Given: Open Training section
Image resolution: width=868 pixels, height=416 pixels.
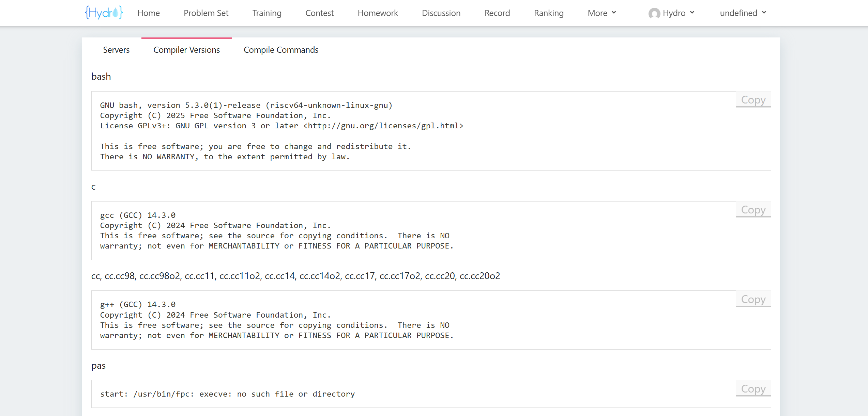Looking at the screenshot, I should pyautogui.click(x=267, y=13).
